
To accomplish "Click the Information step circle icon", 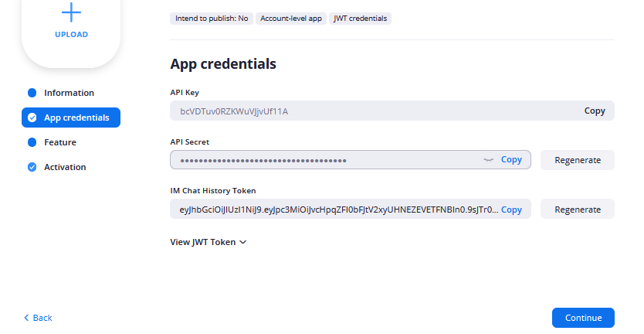I will (x=32, y=93).
